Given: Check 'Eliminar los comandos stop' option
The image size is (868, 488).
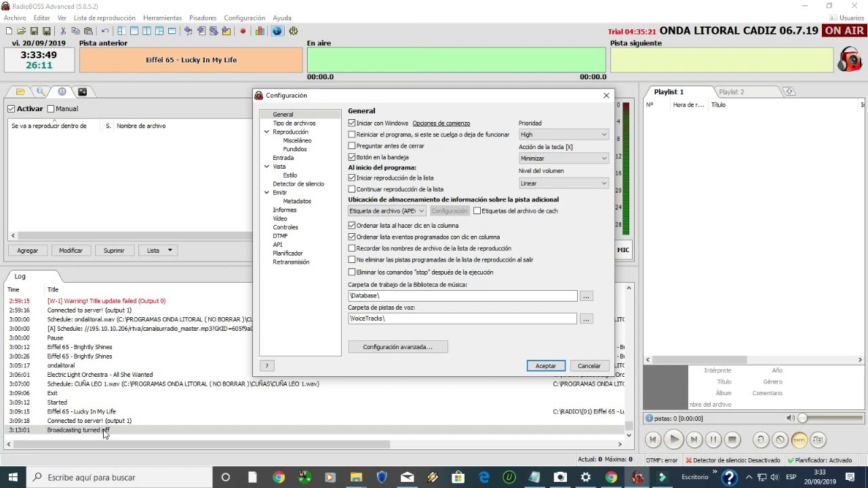Looking at the screenshot, I should click(x=352, y=272).
